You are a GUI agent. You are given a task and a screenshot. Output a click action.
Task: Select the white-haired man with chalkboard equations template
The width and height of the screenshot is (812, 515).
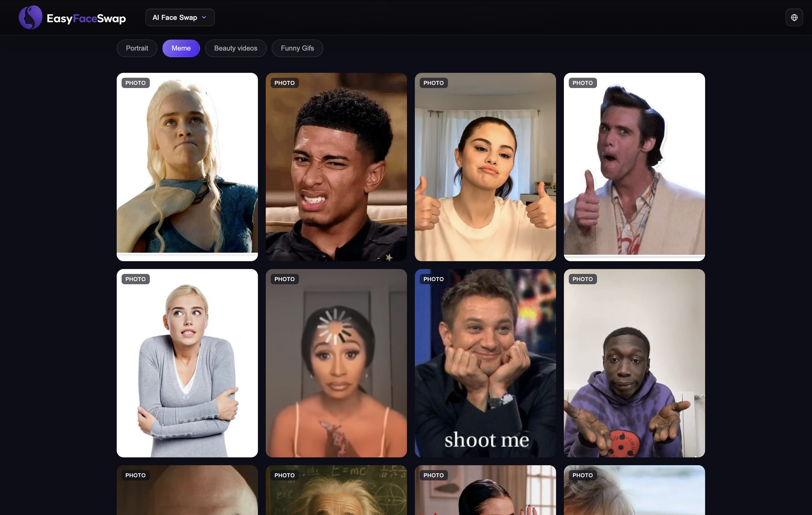[x=336, y=490]
